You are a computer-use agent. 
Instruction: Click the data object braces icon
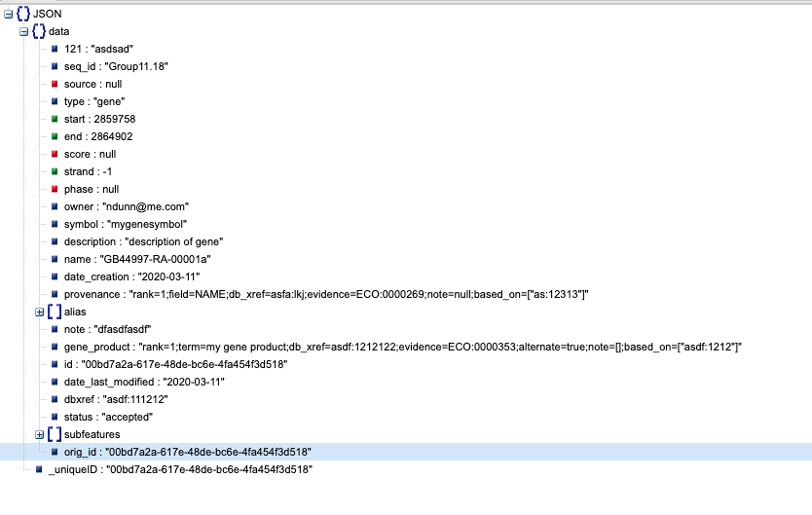tap(39, 31)
